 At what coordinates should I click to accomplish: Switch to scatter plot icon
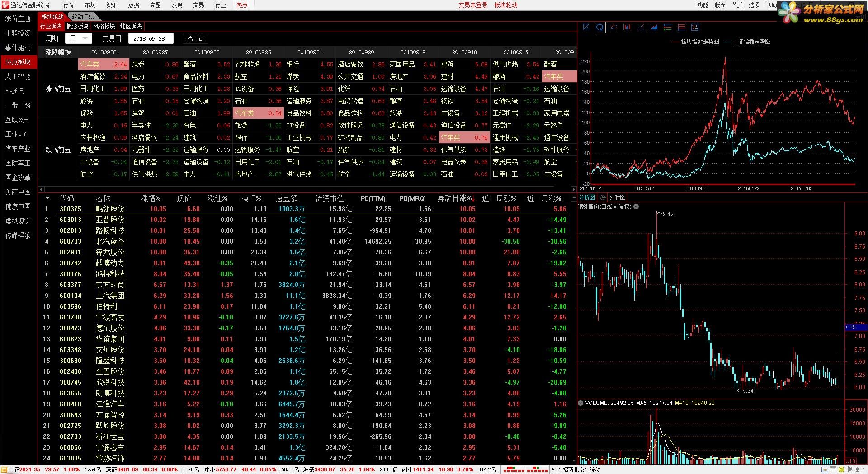pyautogui.click(x=641, y=28)
